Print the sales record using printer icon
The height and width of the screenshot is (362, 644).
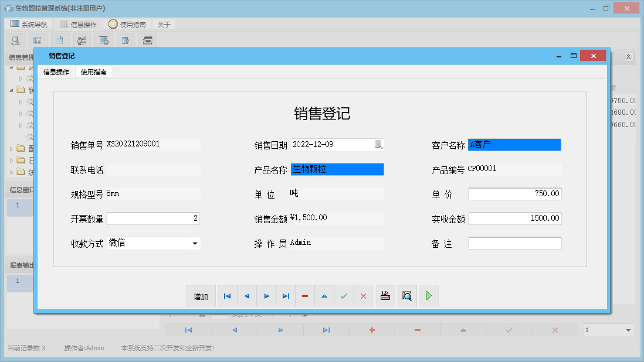(385, 296)
